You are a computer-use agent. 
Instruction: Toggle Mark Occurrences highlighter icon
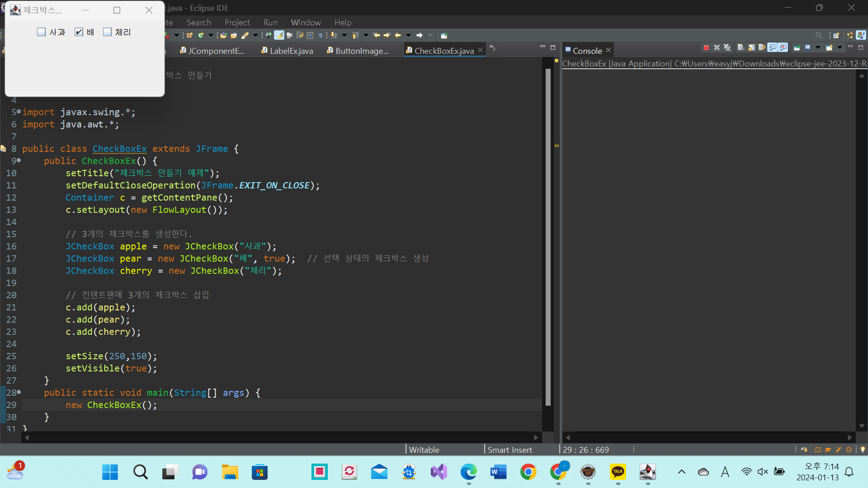point(279,35)
